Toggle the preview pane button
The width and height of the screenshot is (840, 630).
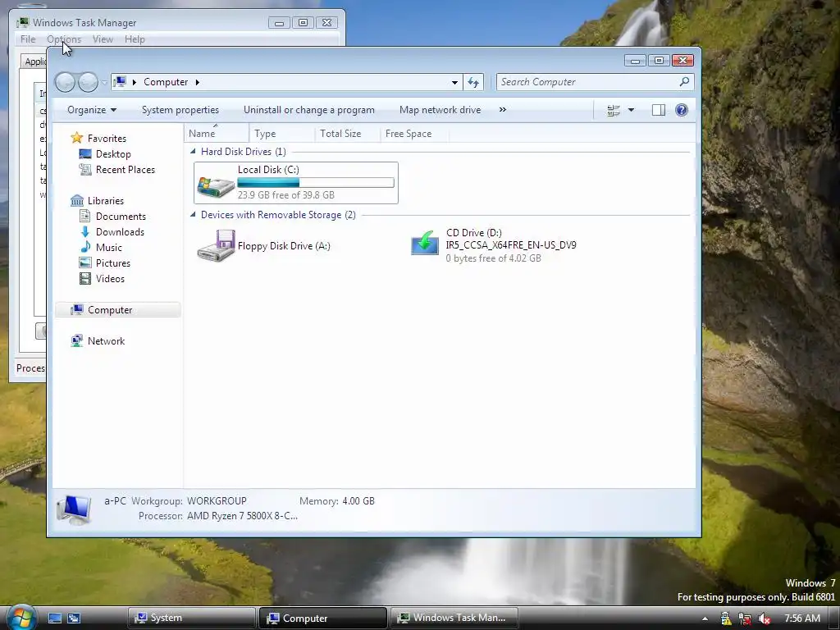(659, 111)
